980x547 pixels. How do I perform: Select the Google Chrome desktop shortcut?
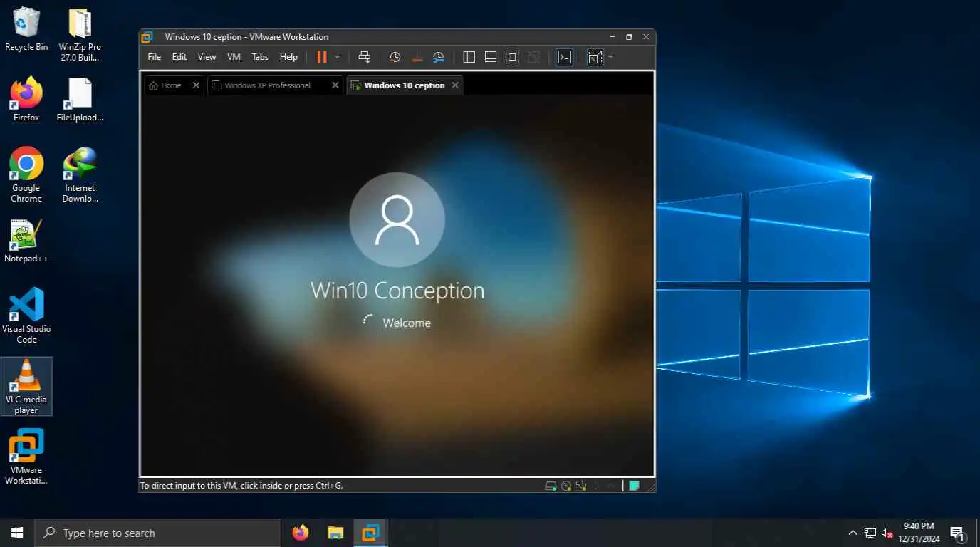click(26, 174)
